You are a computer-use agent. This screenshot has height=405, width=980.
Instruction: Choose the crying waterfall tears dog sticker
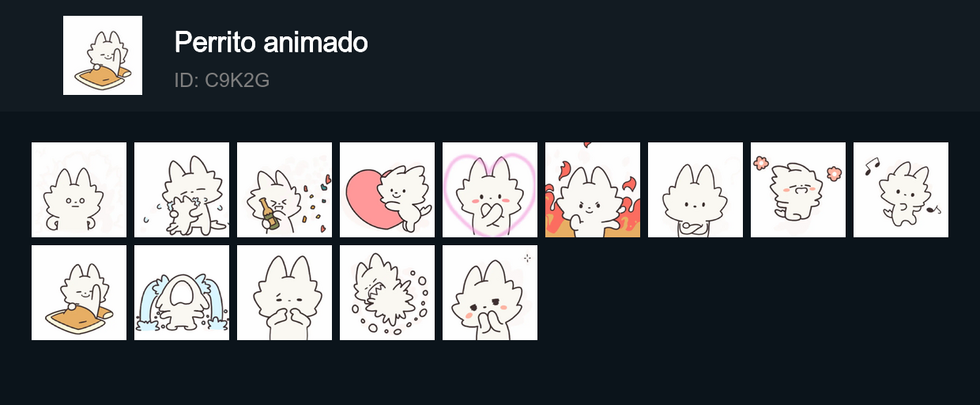click(x=182, y=293)
